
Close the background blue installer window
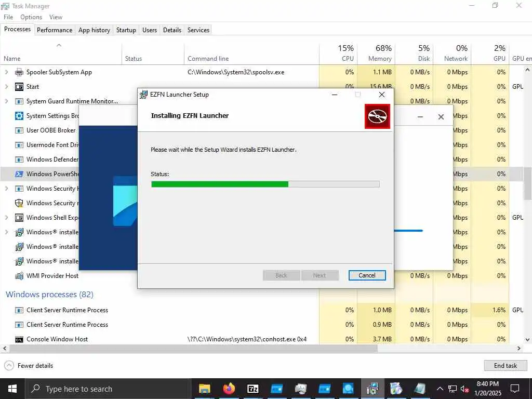[441, 117]
